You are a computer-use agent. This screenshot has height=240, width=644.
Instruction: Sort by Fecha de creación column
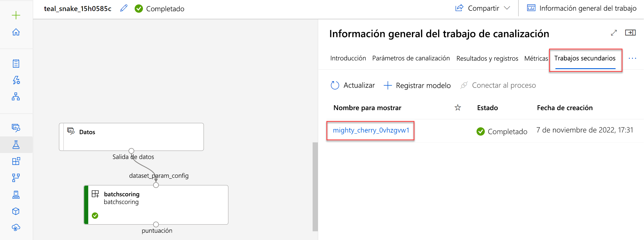tap(565, 108)
